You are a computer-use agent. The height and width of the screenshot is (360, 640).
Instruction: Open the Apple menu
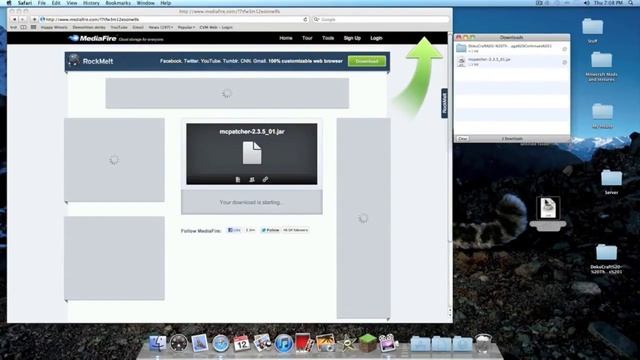pyautogui.click(x=9, y=3)
